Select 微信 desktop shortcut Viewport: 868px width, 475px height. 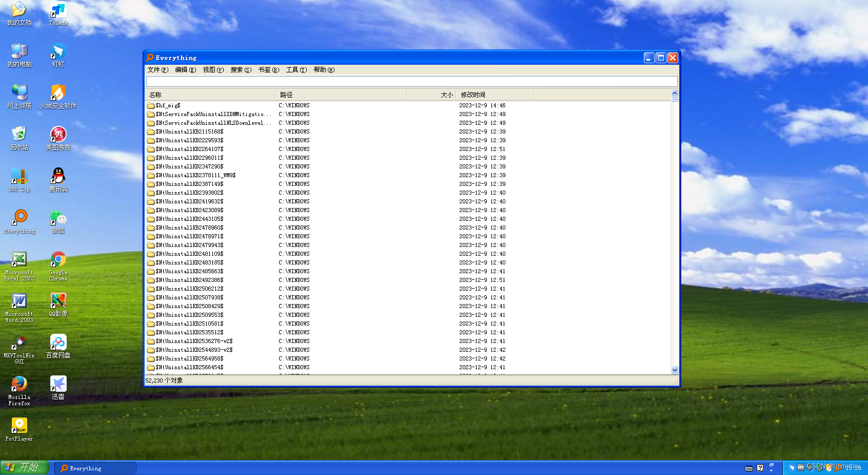pos(58,222)
